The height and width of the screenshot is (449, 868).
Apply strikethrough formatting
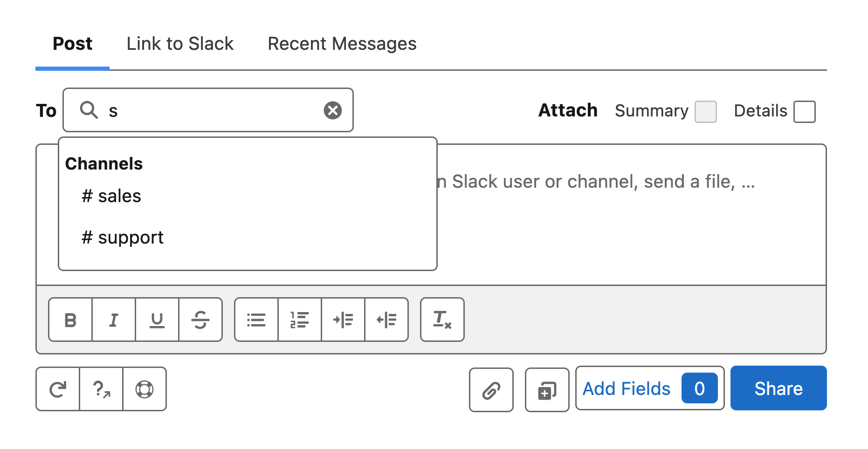200,320
